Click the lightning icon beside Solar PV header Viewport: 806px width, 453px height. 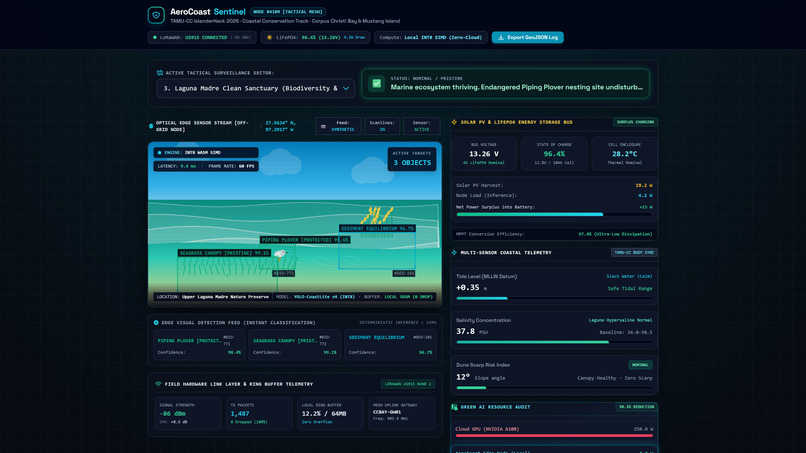point(454,122)
